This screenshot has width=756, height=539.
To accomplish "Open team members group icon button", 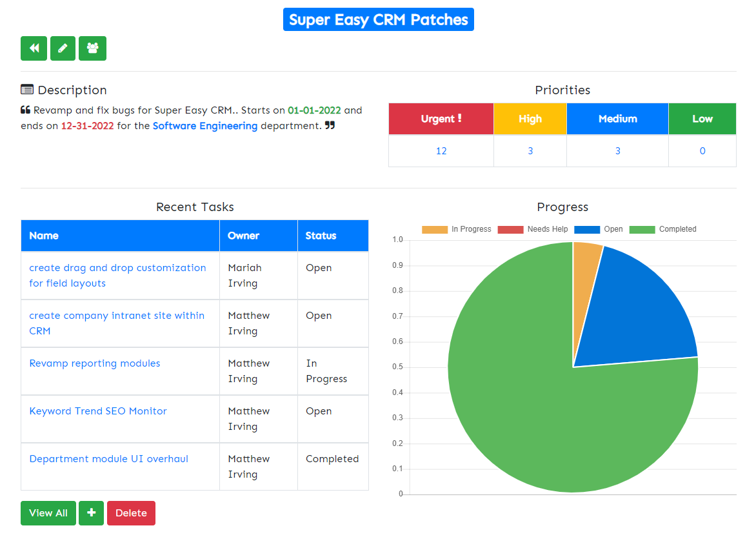I will 93,48.
